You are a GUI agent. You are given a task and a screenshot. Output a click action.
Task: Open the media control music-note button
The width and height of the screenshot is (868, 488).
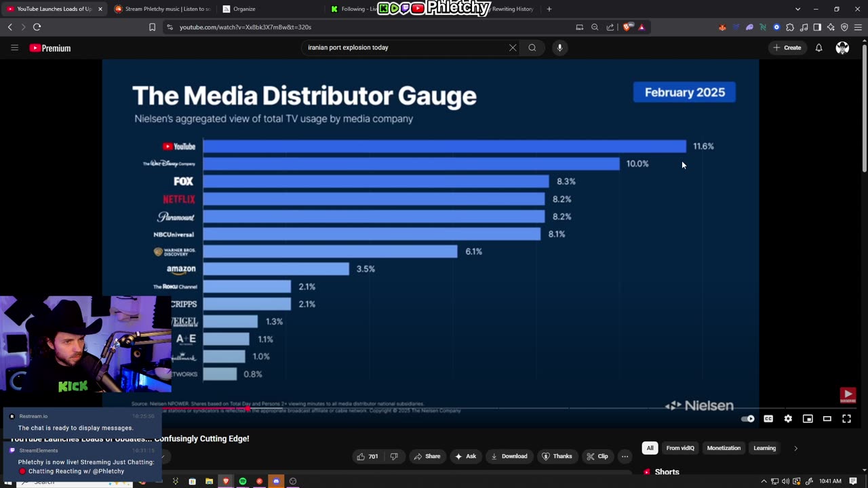(x=804, y=27)
